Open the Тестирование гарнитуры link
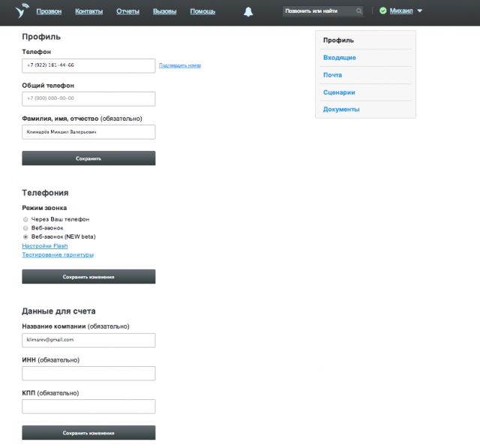 58,255
